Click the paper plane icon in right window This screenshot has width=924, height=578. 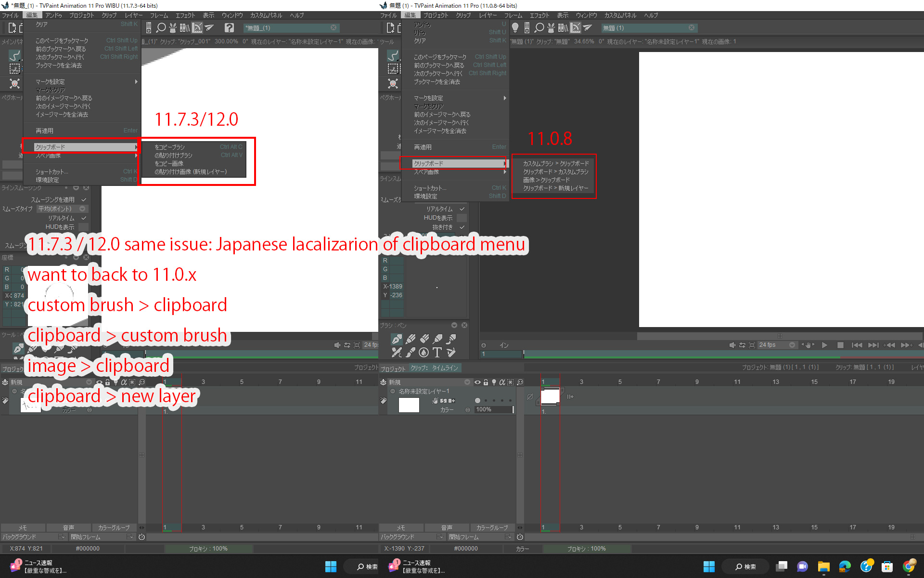click(x=588, y=27)
